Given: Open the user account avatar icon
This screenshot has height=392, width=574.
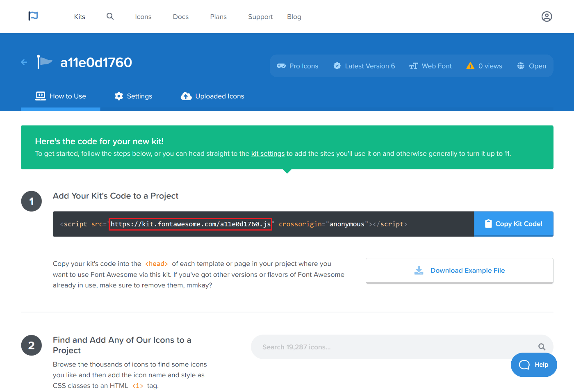Looking at the screenshot, I should tap(547, 16).
